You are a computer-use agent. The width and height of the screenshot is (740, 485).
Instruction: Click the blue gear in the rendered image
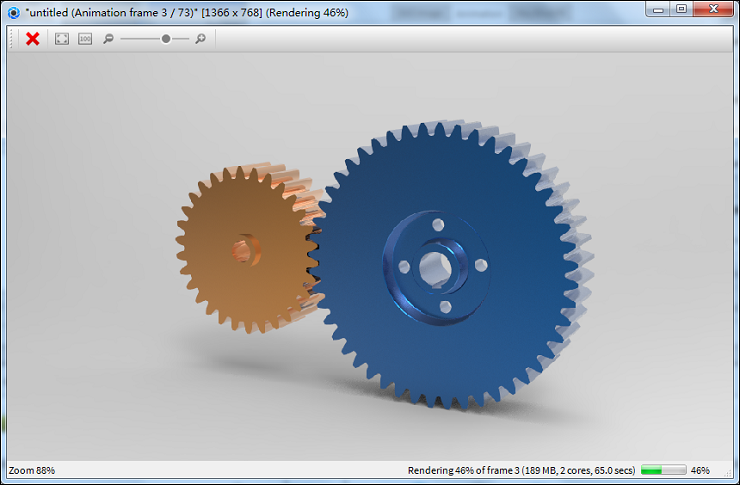(451, 264)
